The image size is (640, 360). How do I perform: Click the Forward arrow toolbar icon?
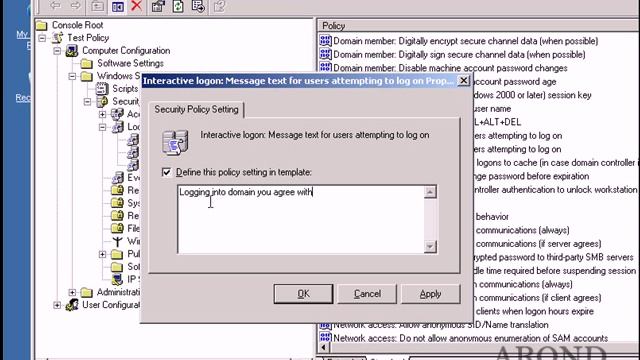pyautogui.click(x=76, y=6)
